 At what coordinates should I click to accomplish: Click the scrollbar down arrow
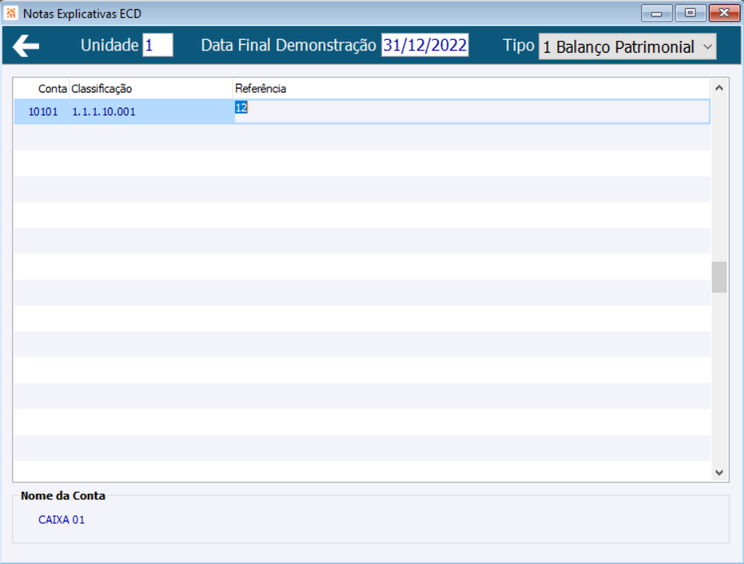(719, 472)
